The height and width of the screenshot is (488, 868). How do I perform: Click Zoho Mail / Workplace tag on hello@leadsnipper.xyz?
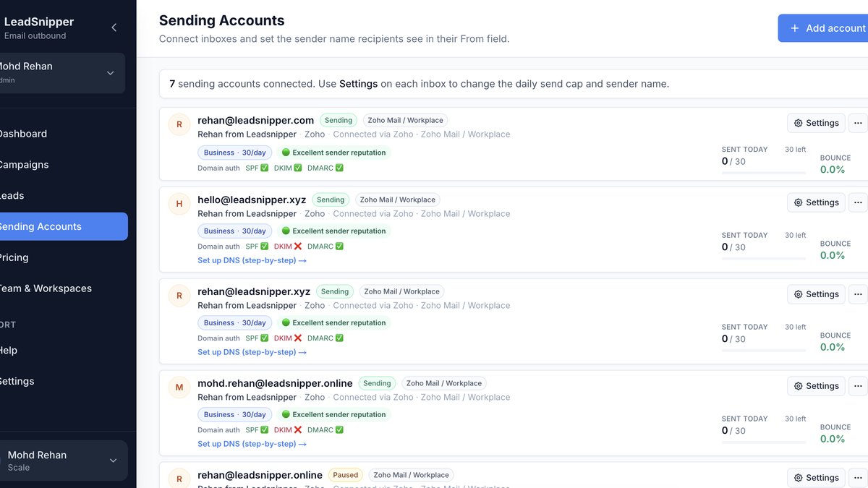coord(398,200)
